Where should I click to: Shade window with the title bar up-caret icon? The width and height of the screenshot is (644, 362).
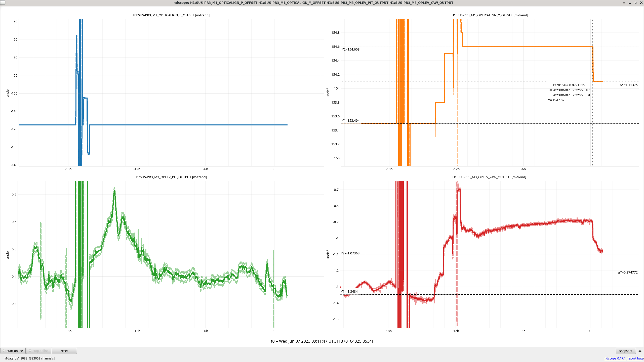pos(624,3)
